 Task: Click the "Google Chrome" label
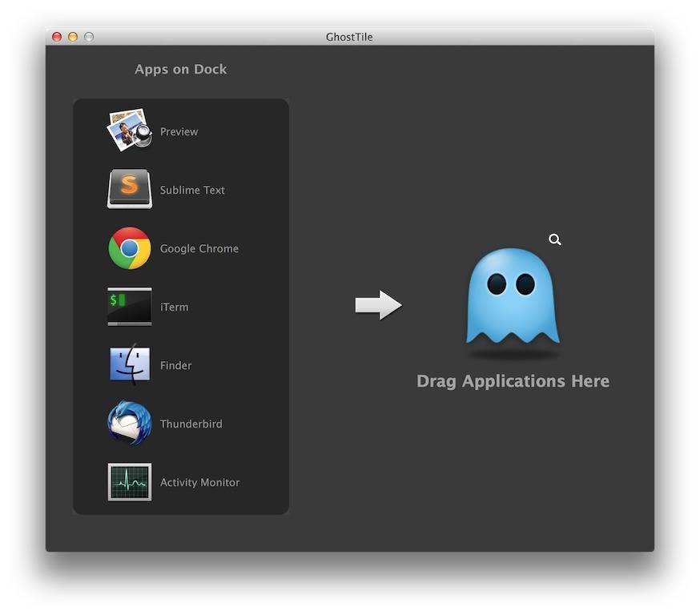pyautogui.click(x=199, y=248)
